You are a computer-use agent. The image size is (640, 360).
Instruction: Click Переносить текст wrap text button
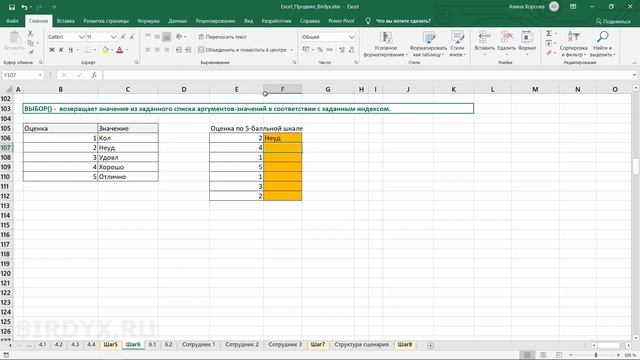tap(222, 37)
